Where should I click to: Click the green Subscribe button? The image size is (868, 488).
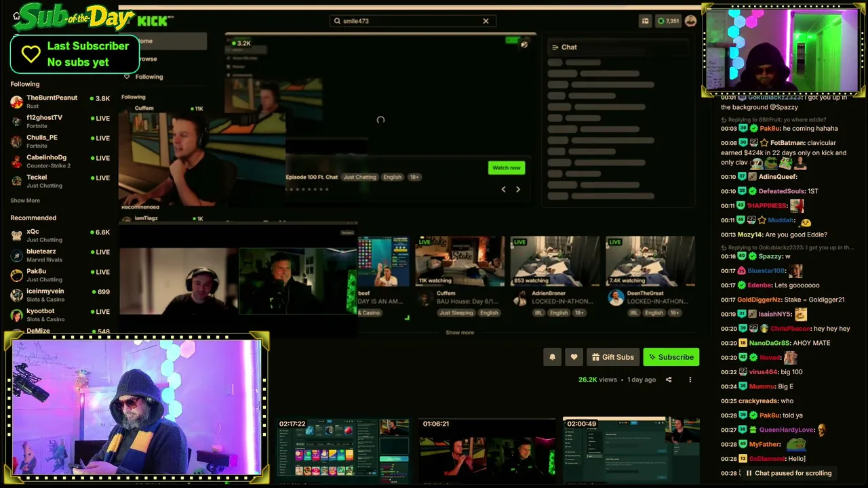click(671, 357)
